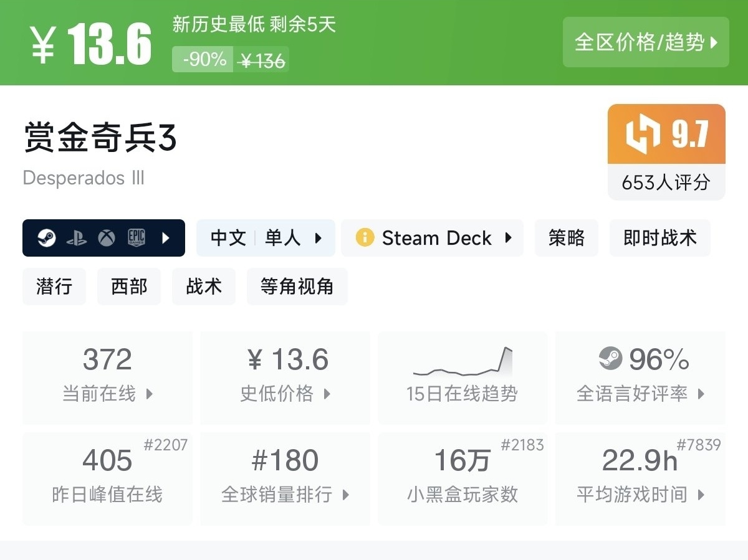Viewport: 748px width, 560px height.
Task: Click the Steam platform icon
Action: [47, 238]
